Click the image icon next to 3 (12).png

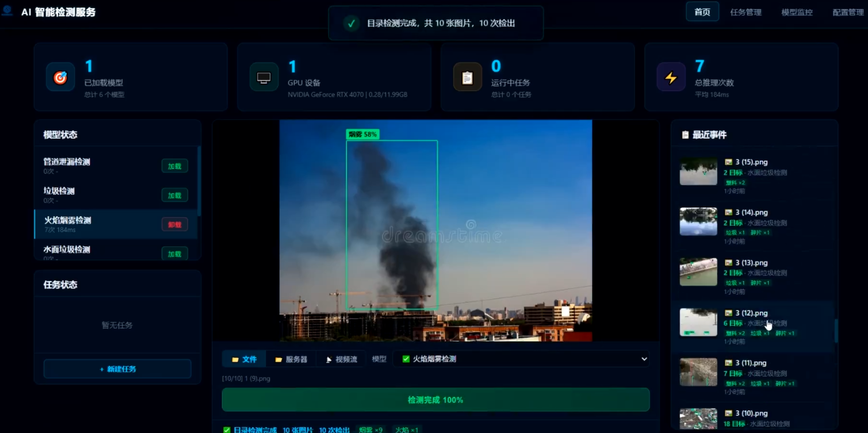tap(728, 313)
